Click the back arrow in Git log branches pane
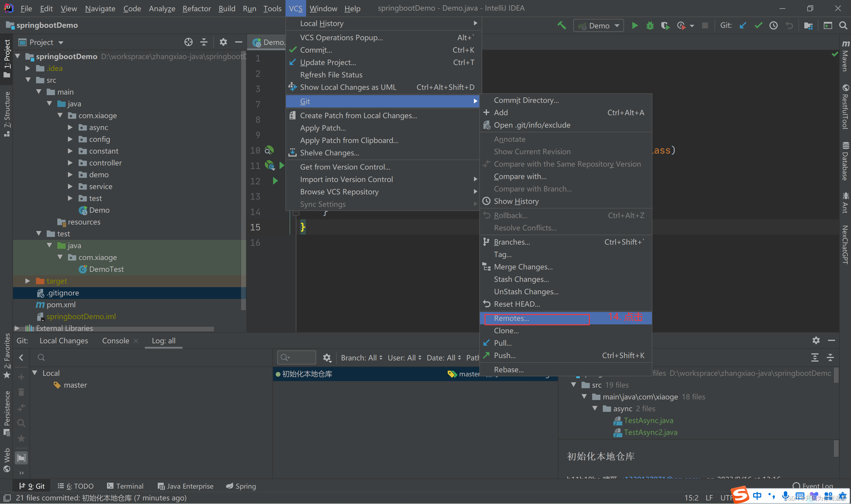Image resolution: width=851 pixels, height=504 pixels. 21,358
